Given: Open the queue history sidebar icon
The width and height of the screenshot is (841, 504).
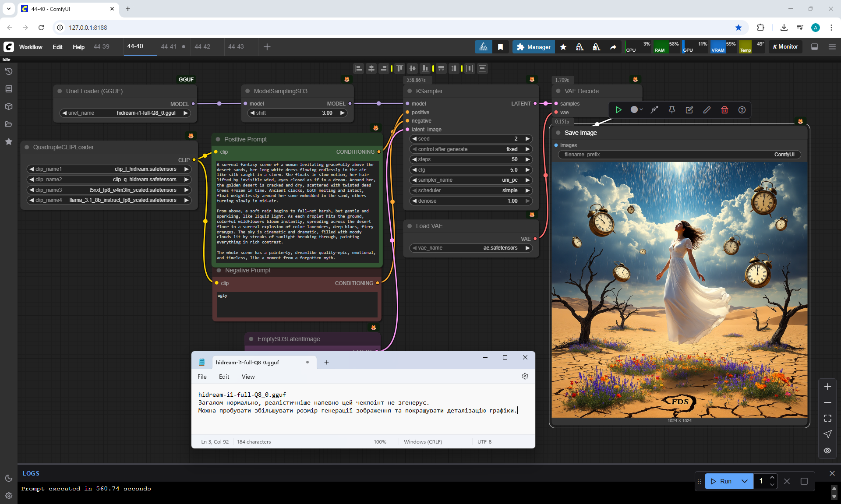Looking at the screenshot, I should (x=8, y=71).
